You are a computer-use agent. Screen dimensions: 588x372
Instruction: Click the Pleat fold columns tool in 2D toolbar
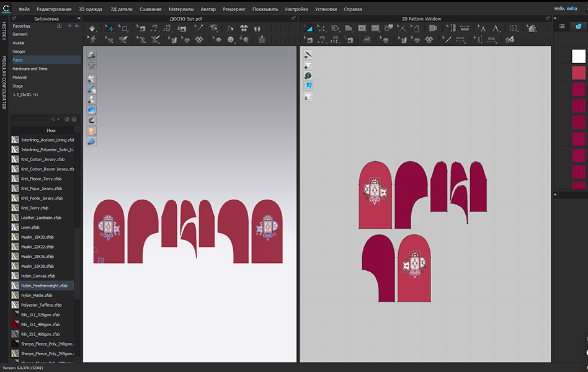pos(514,28)
